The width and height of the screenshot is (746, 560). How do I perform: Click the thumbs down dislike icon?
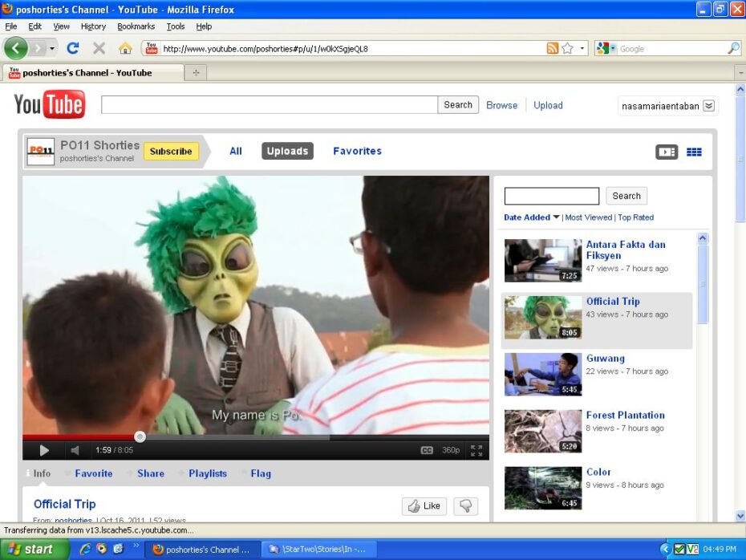coord(466,505)
